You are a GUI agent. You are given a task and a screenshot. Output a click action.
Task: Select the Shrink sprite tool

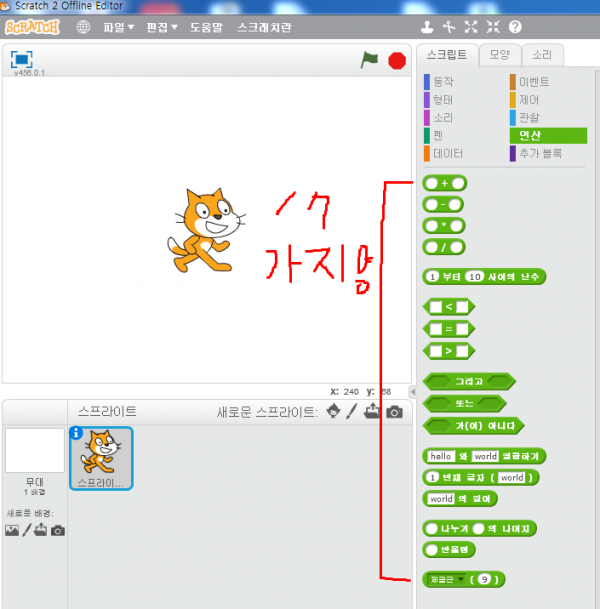493,27
